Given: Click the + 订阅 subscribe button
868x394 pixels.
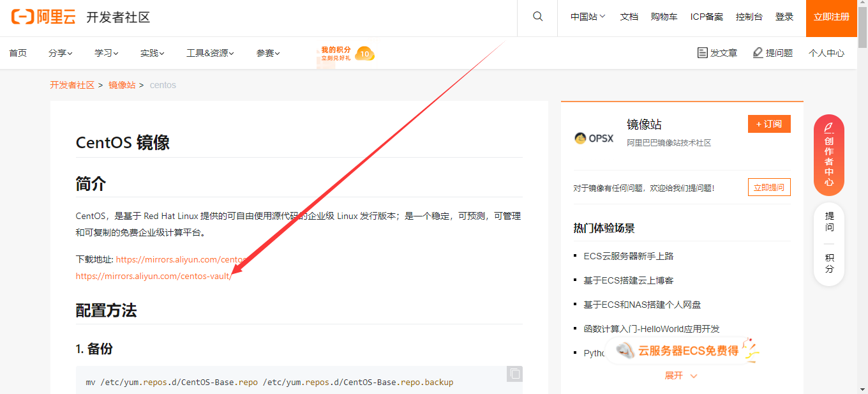Looking at the screenshot, I should click(769, 124).
